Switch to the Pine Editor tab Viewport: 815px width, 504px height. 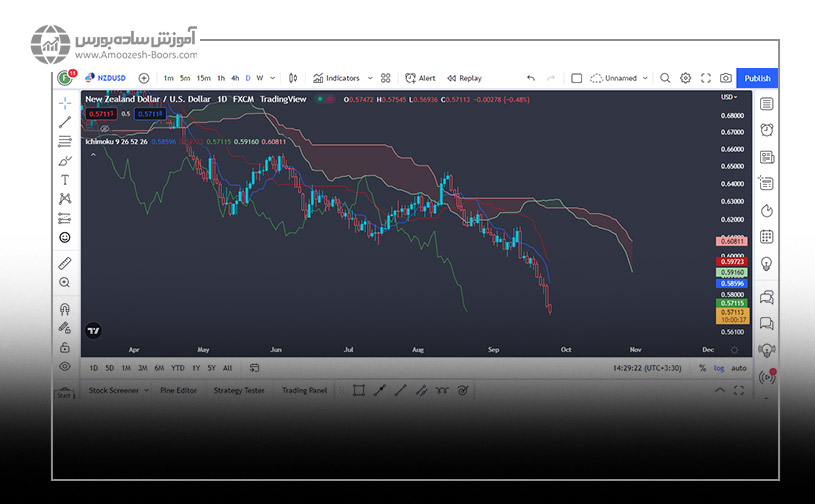(177, 391)
